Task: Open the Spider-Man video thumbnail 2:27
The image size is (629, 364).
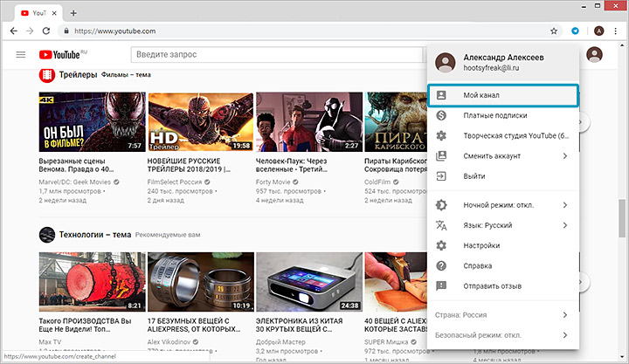Action: (x=309, y=122)
